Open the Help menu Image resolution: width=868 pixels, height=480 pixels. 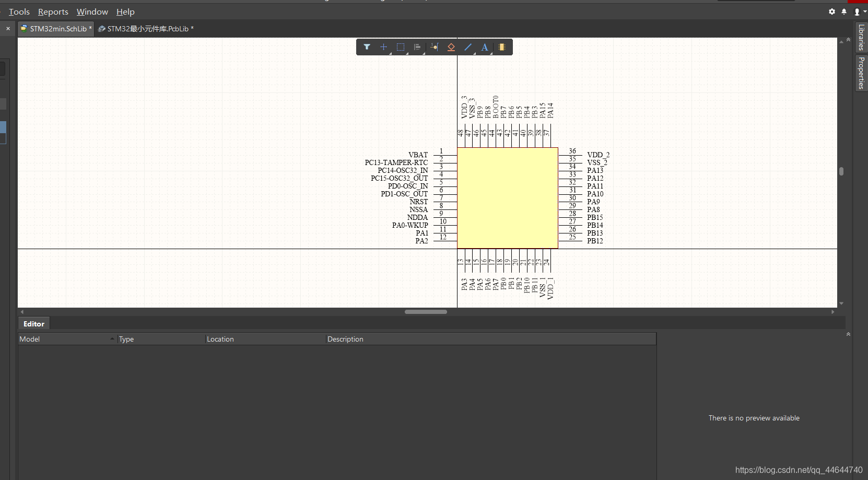[125, 11]
